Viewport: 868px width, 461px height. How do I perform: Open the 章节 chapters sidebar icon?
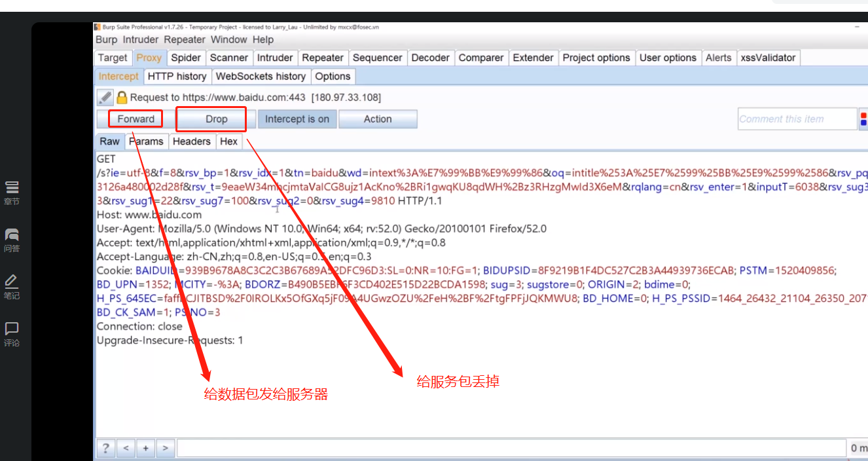coord(12,193)
